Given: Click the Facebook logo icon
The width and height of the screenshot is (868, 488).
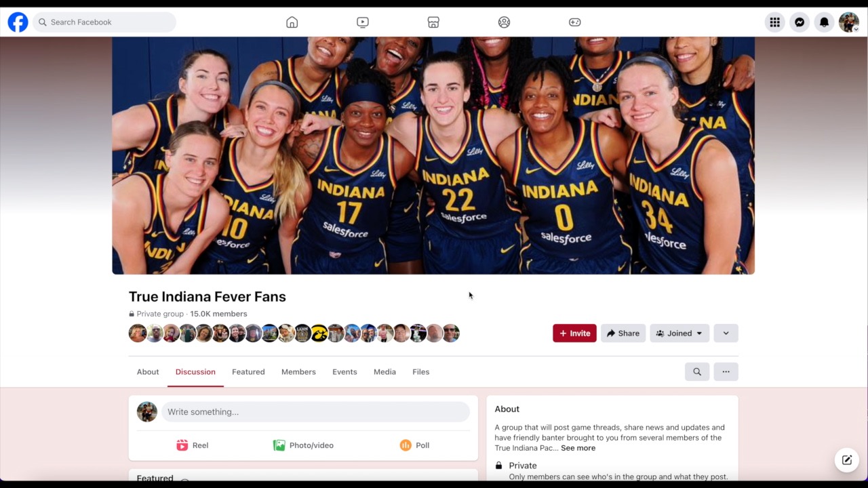Looking at the screenshot, I should (x=18, y=22).
